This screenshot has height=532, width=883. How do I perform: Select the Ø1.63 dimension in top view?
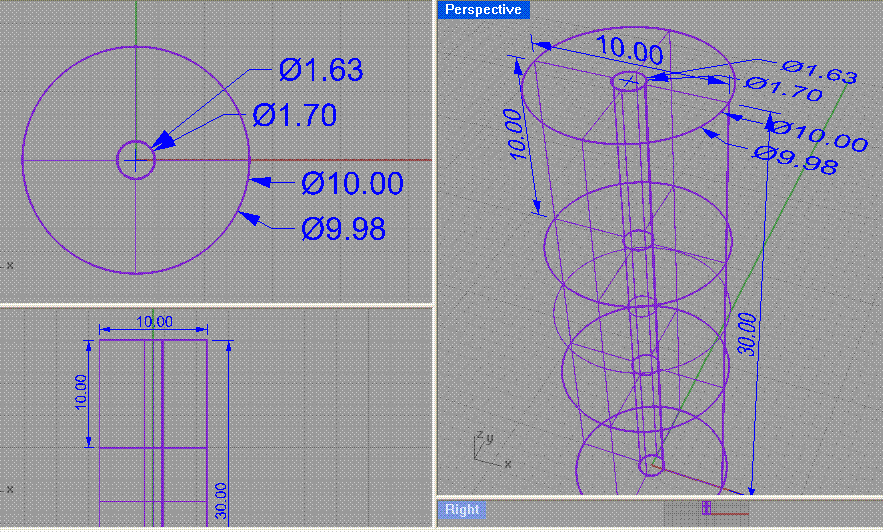(321, 70)
